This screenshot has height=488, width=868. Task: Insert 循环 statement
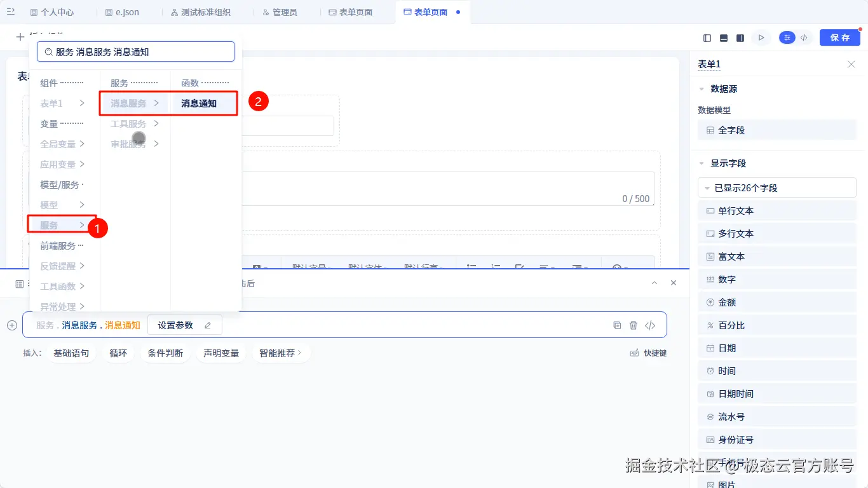point(118,353)
